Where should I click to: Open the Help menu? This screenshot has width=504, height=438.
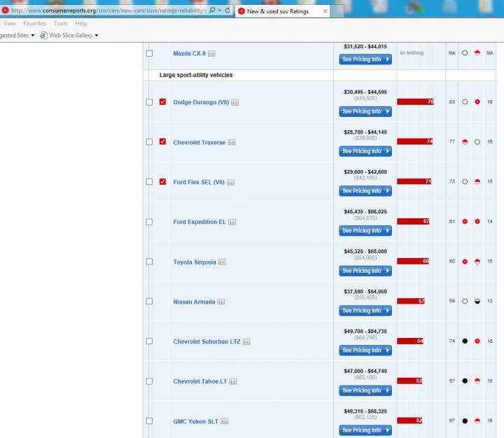[81, 24]
